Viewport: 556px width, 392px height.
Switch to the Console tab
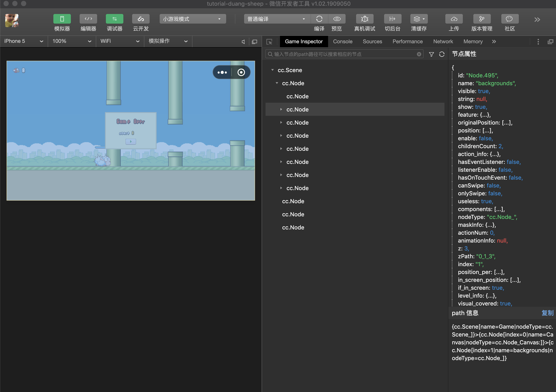pyautogui.click(x=343, y=42)
